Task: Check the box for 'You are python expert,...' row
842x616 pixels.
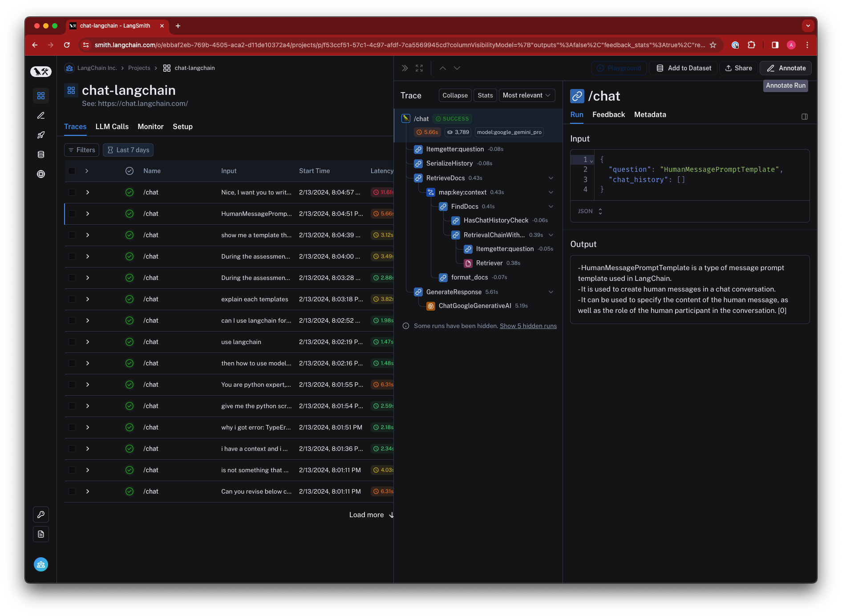Action: pyautogui.click(x=72, y=385)
